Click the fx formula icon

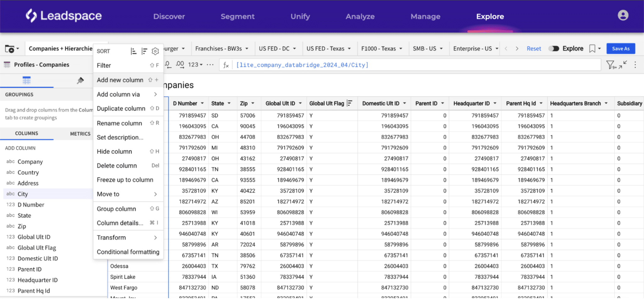226,65
